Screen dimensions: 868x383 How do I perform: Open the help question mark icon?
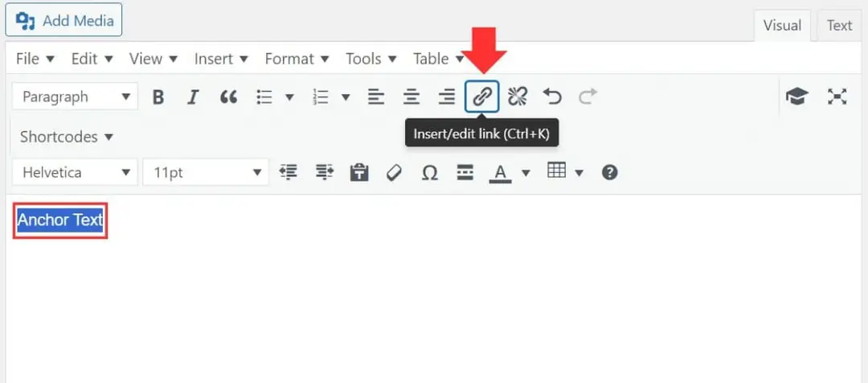click(x=609, y=172)
